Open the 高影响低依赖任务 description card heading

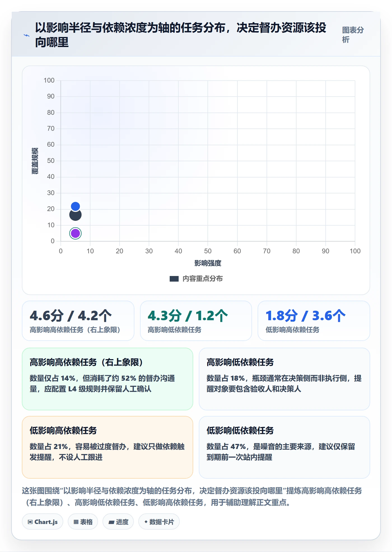(x=240, y=362)
